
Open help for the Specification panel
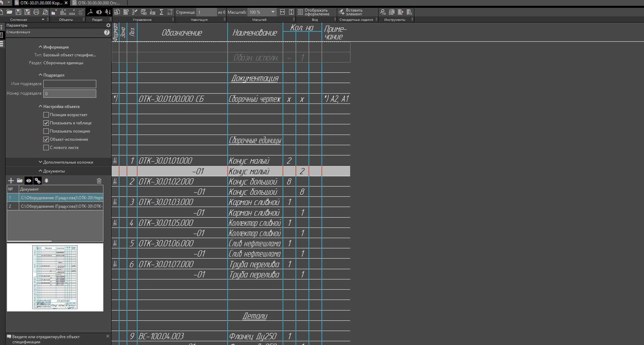coord(107,32)
